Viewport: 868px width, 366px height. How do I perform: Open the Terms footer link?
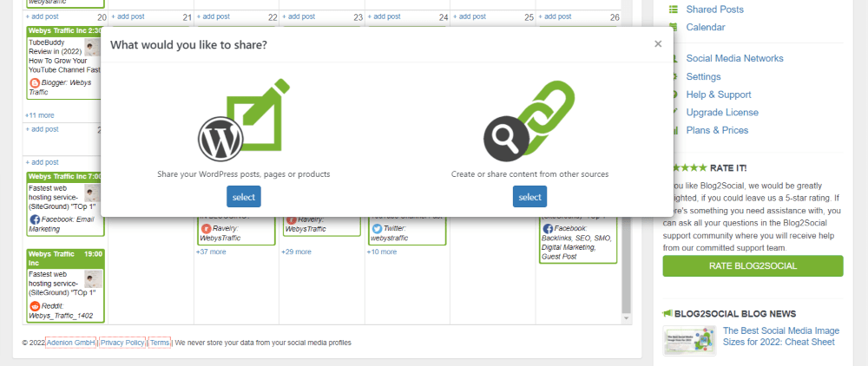160,343
